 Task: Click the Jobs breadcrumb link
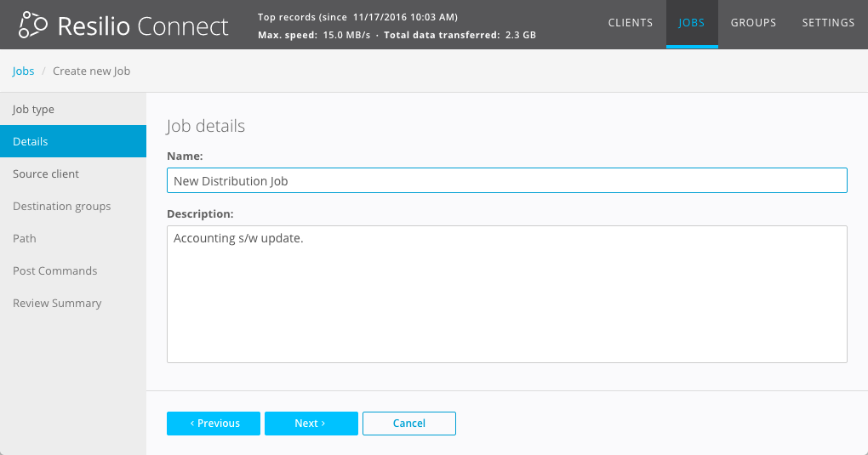click(x=23, y=71)
